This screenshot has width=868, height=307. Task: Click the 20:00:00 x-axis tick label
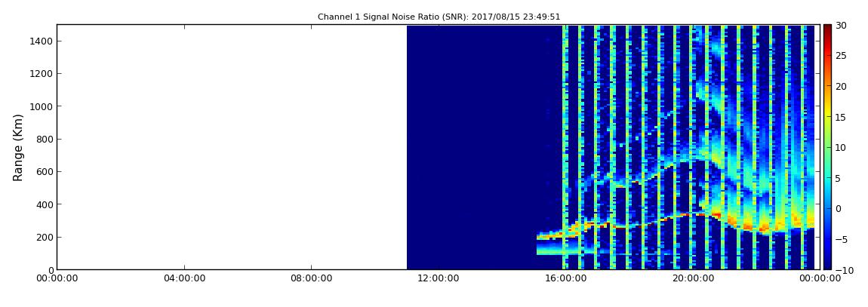[x=691, y=278]
